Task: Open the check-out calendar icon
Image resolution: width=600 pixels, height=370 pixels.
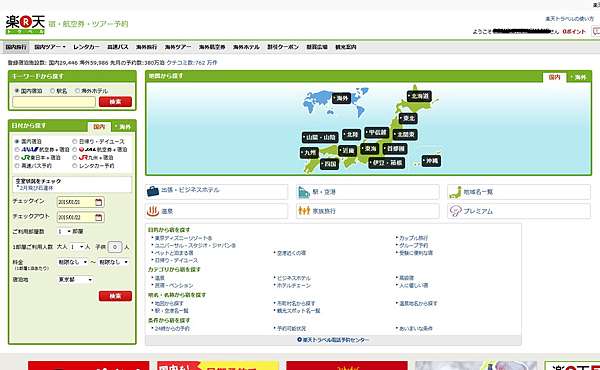Action: point(99,217)
